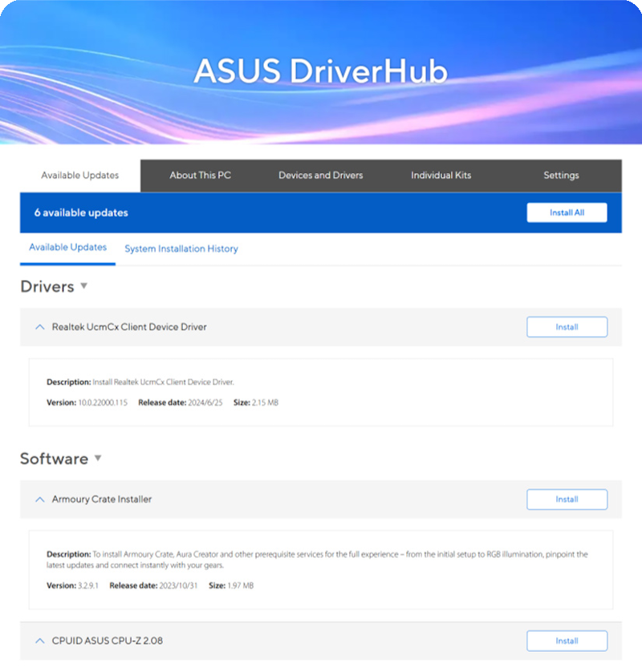642x672 pixels.
Task: Switch to System Installation History
Action: tap(181, 249)
